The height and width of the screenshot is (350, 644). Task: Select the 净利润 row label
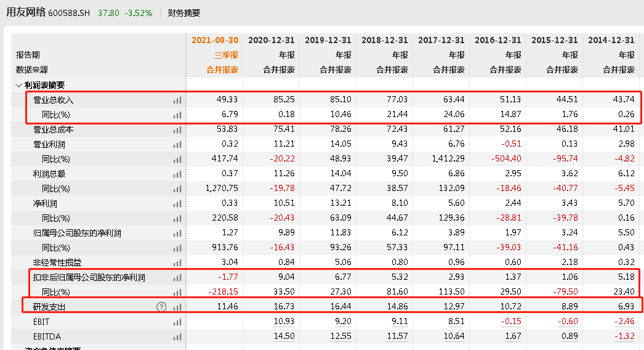45,203
